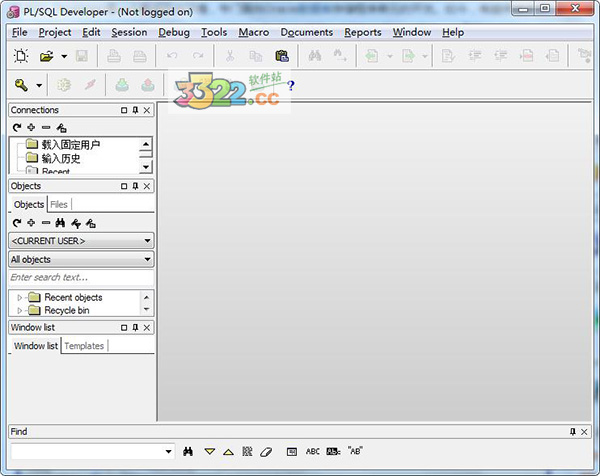The height and width of the screenshot is (476, 600).
Task: Select the 输入历史 folder in Connections
Action: [61, 158]
